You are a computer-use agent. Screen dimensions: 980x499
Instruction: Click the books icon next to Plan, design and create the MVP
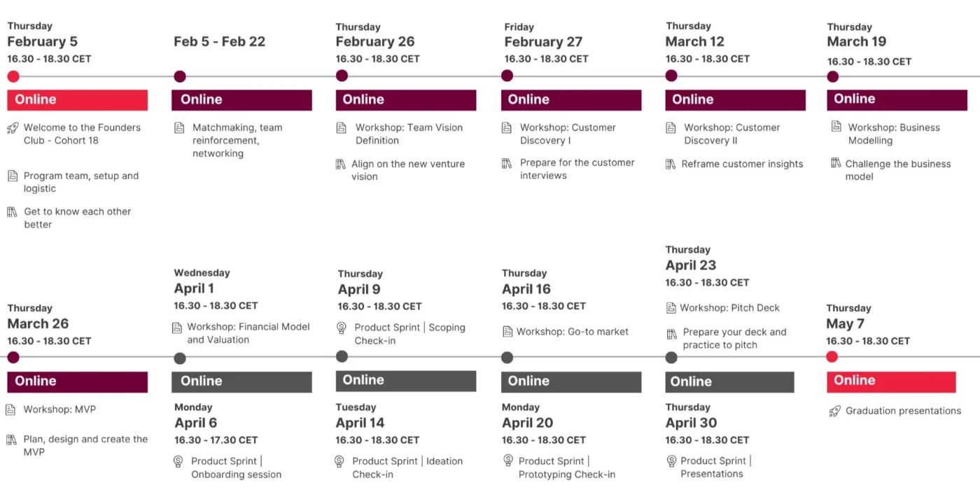[x=12, y=440]
